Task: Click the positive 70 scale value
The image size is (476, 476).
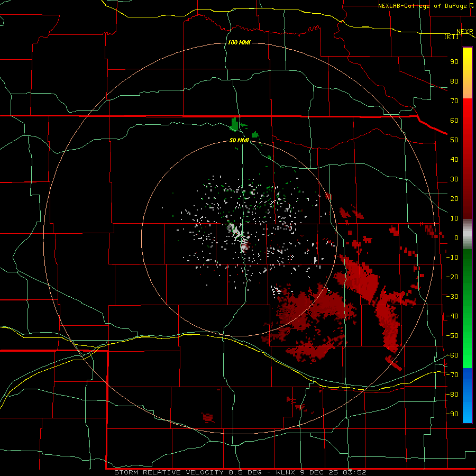Action: click(x=454, y=101)
